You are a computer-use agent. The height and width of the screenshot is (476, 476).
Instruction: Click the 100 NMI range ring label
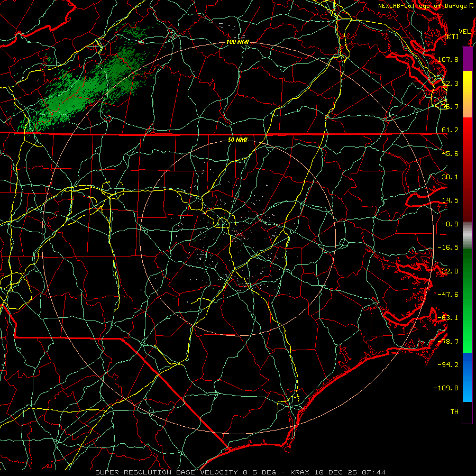coord(237,42)
